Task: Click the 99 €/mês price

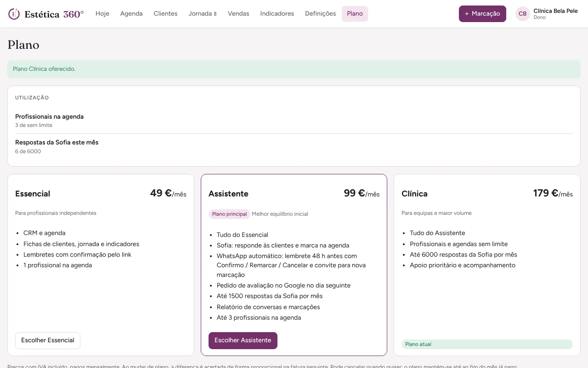Action: pyautogui.click(x=362, y=193)
